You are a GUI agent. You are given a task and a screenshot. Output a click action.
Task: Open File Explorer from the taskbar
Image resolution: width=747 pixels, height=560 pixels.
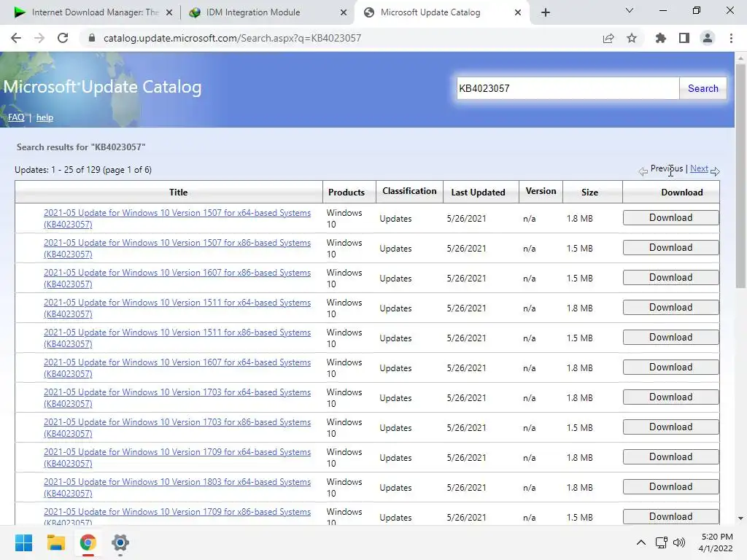[55, 542]
